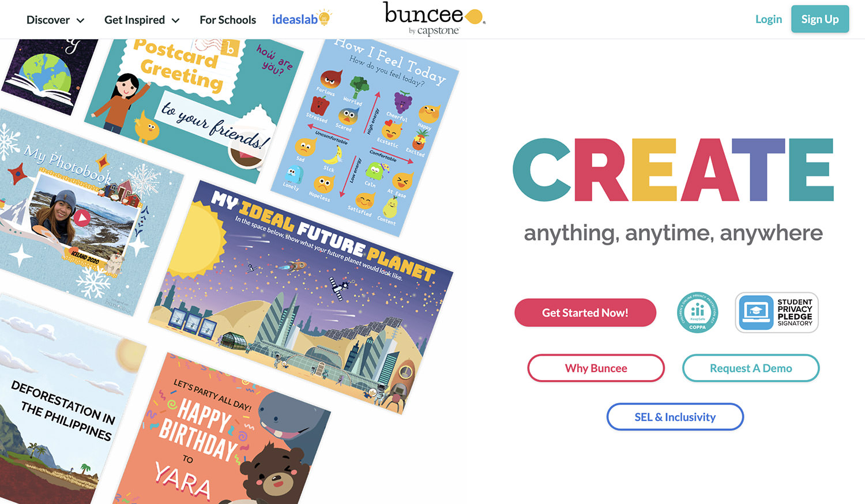Click the Buncee logo at the top
The height and width of the screenshot is (504, 865).
pyautogui.click(x=434, y=19)
